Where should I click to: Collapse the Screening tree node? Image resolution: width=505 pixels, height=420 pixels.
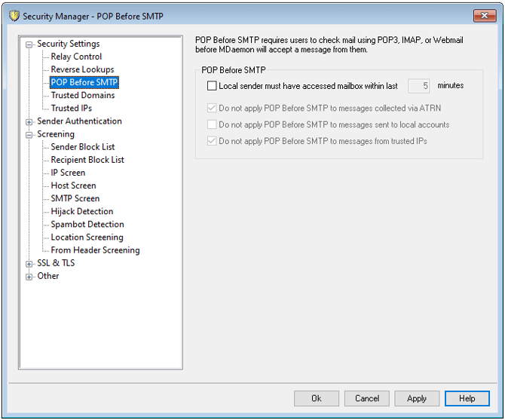point(29,134)
